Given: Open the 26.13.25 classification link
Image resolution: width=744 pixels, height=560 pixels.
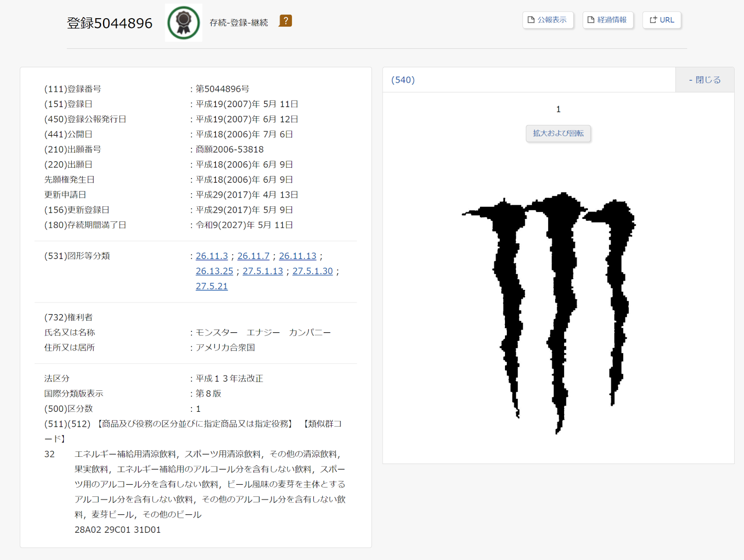Looking at the screenshot, I should [214, 271].
